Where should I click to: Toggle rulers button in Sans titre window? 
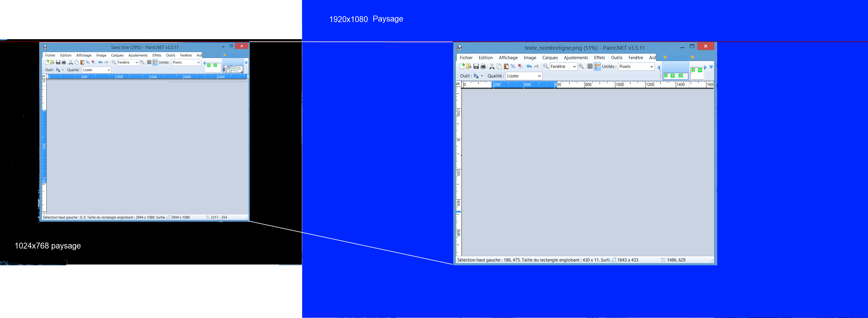pyautogui.click(x=155, y=62)
